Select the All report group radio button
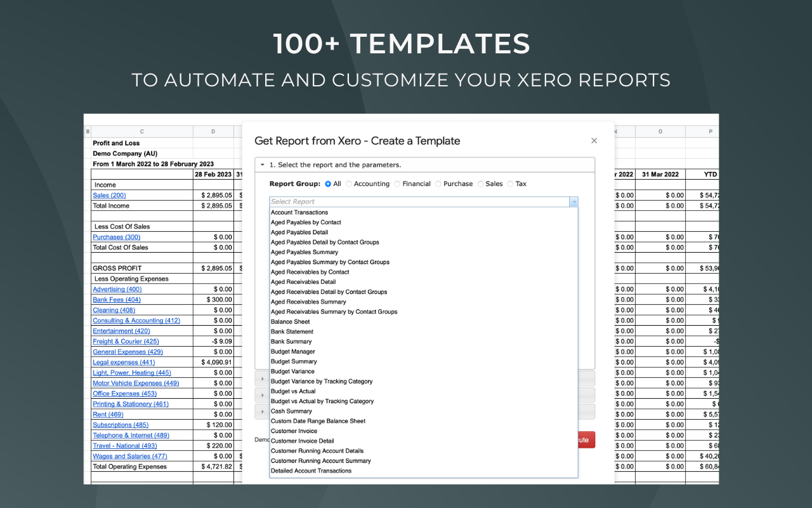Image resolution: width=812 pixels, height=508 pixels. pos(328,184)
